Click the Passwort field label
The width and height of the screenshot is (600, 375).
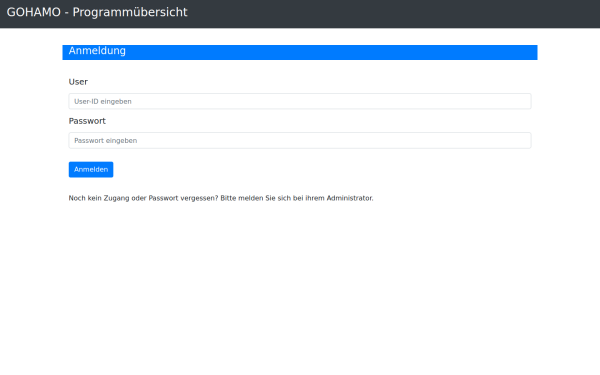pyautogui.click(x=87, y=121)
